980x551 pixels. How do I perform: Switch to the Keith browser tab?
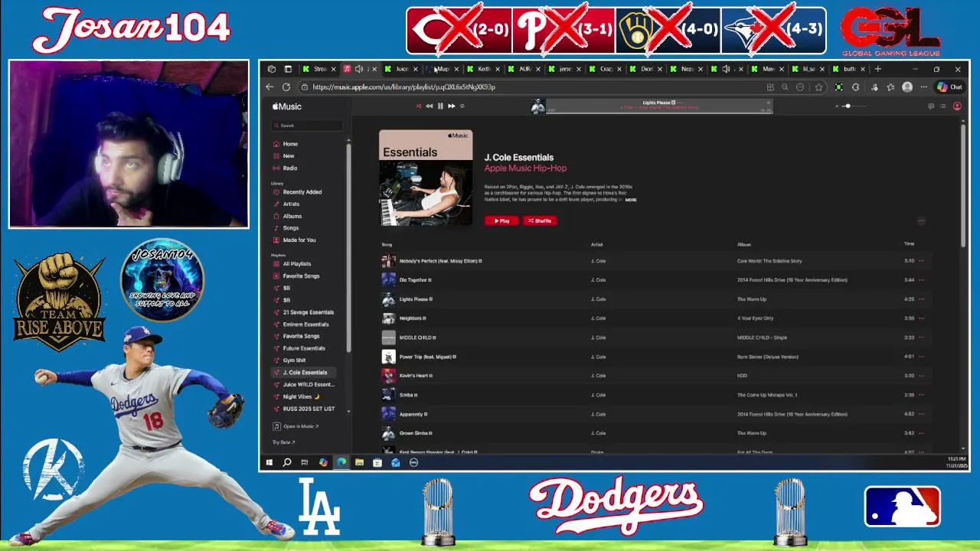click(x=484, y=69)
